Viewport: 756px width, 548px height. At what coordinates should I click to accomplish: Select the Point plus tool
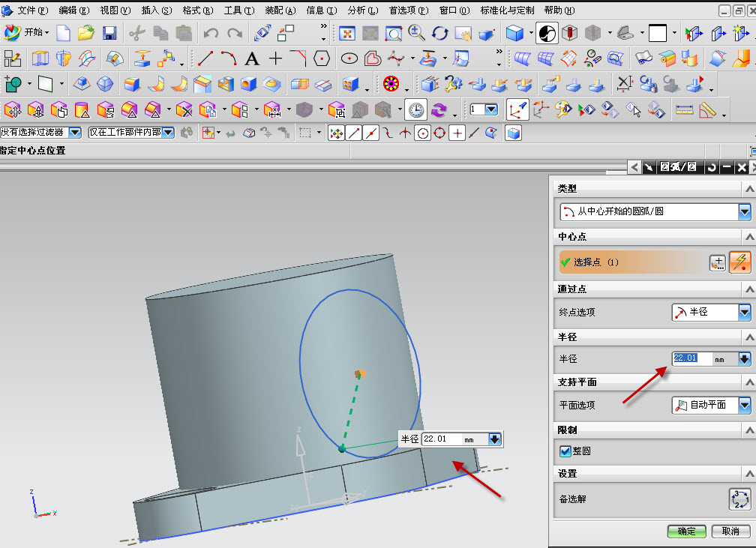[x=275, y=58]
